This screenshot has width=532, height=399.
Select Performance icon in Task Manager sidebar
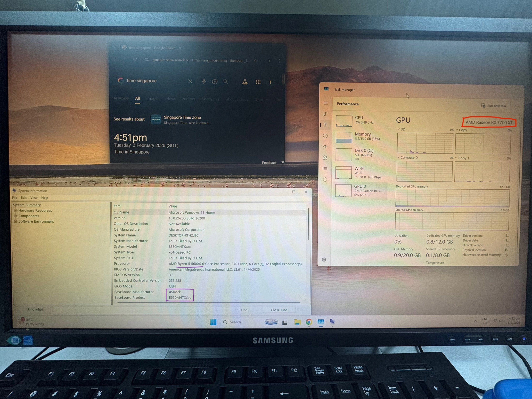coord(325,125)
